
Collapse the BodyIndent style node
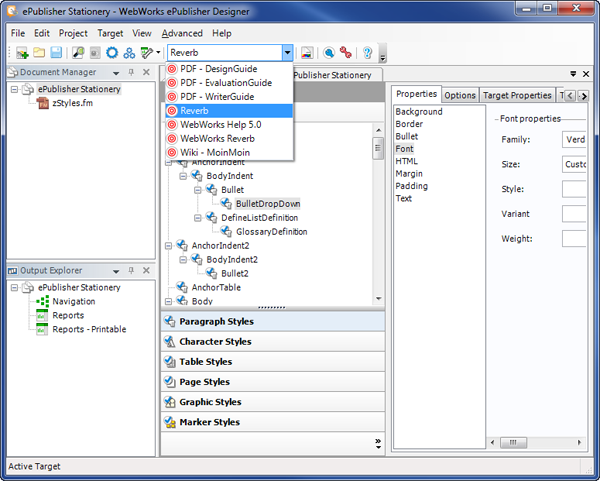(x=183, y=176)
